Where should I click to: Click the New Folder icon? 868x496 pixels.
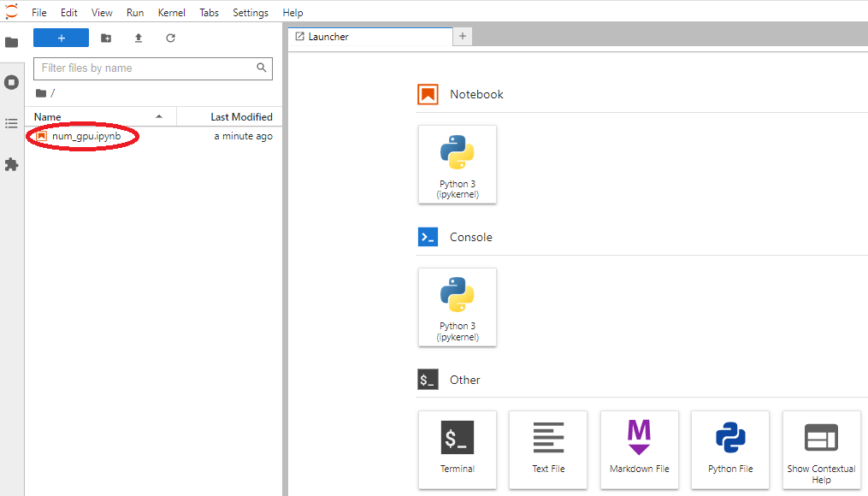click(x=106, y=38)
